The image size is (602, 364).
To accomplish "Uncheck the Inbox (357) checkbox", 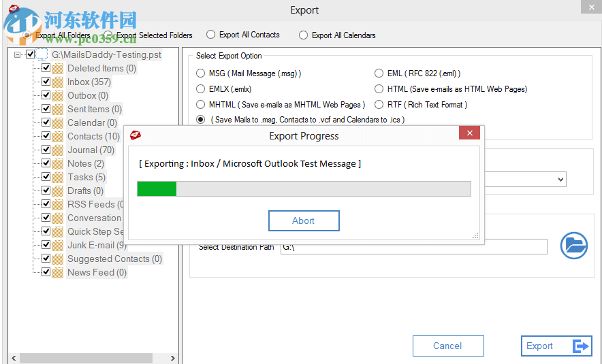I will pos(46,82).
